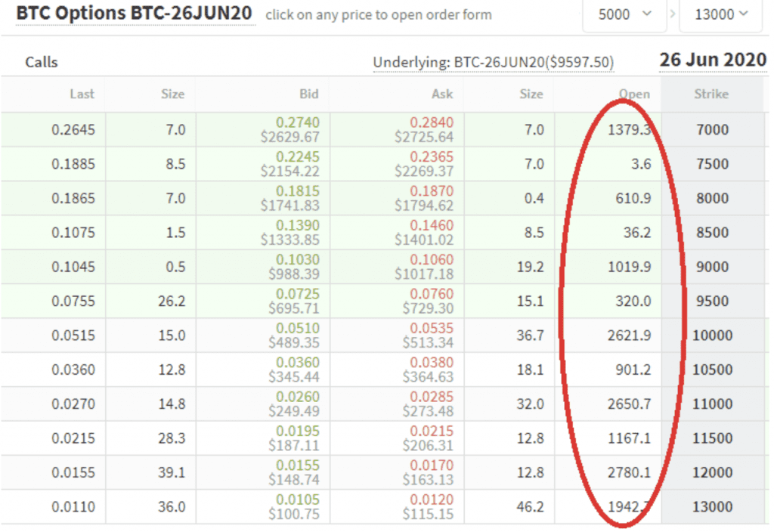Click ask price 0.1870 for strike 8000
This screenshot has height=532, width=774.
(432, 191)
